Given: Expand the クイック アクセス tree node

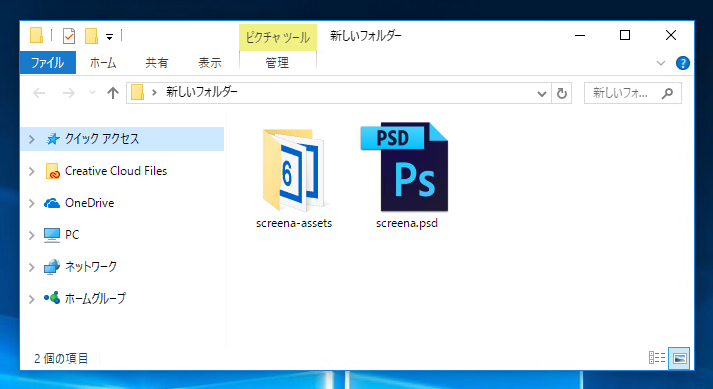Looking at the screenshot, I should click(31, 139).
